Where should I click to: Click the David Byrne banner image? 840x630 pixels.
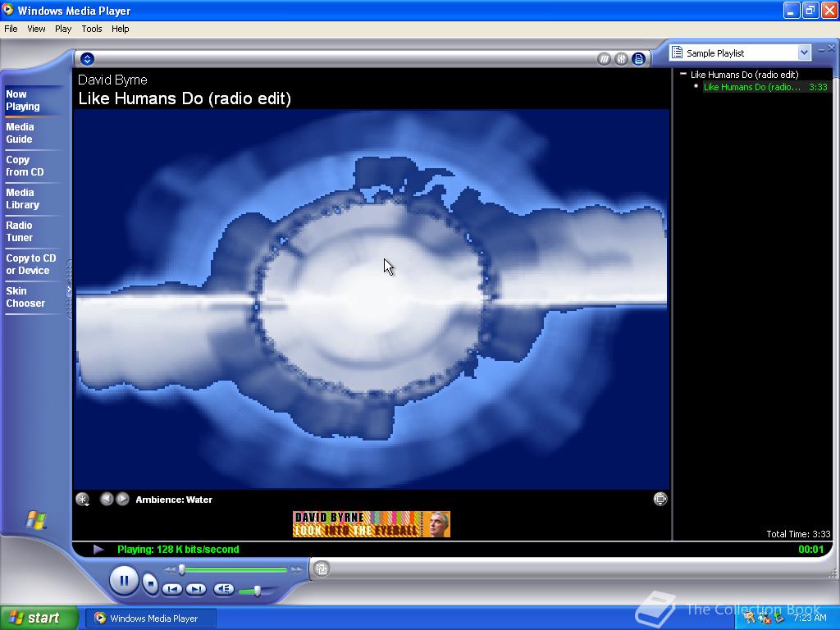(372, 524)
